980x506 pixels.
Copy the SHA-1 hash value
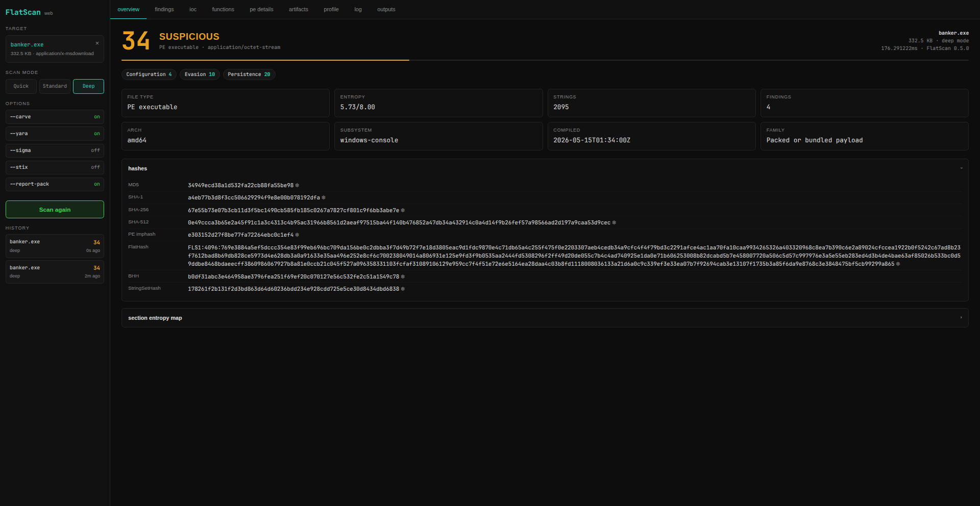pos(324,197)
